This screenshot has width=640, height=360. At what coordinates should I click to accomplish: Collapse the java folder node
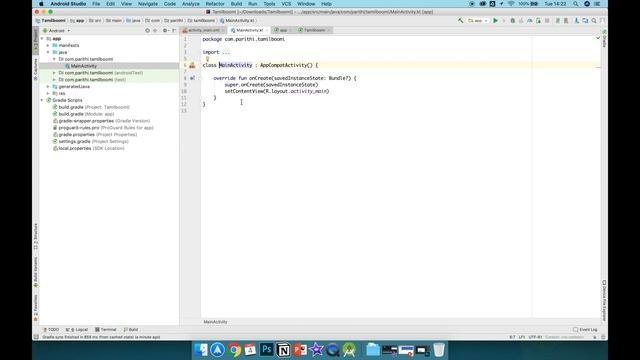(x=48, y=52)
